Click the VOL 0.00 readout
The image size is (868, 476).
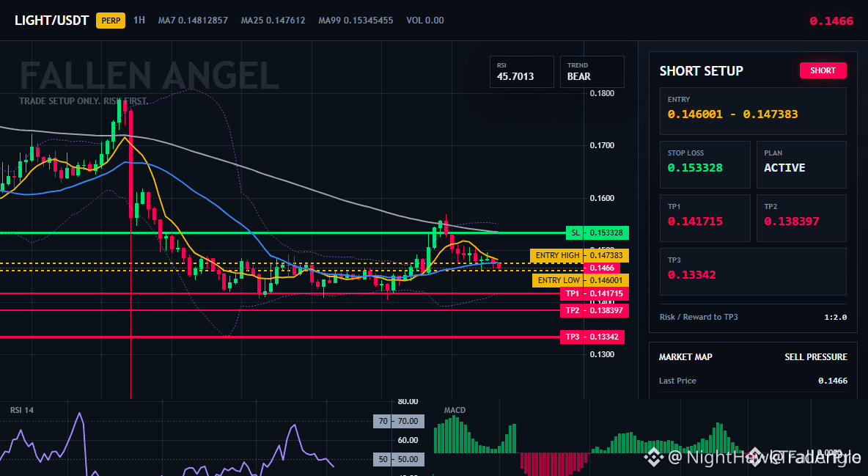pos(424,21)
